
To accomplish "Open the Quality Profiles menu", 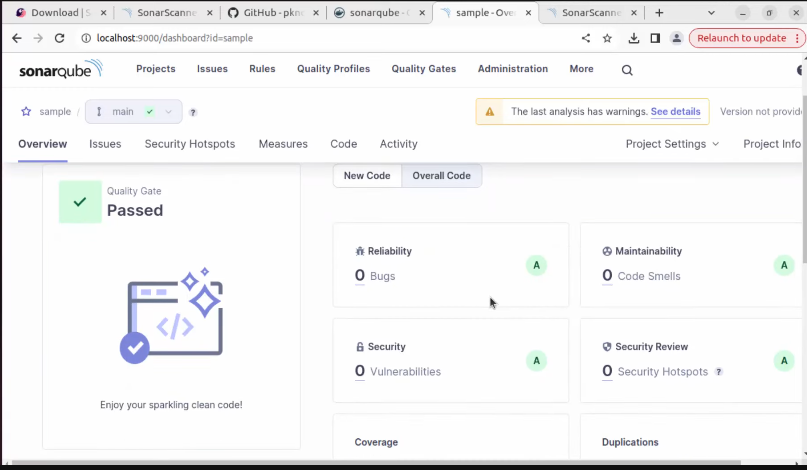I will [x=333, y=69].
